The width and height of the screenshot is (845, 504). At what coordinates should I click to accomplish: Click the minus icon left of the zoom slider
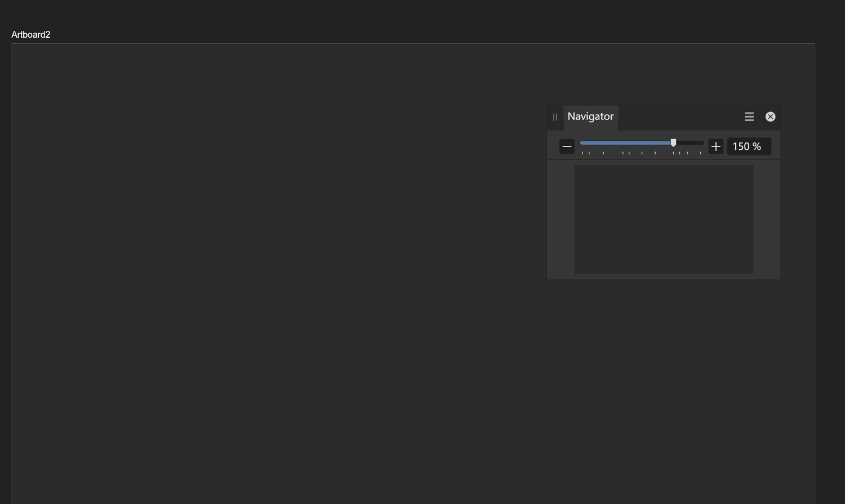(567, 146)
